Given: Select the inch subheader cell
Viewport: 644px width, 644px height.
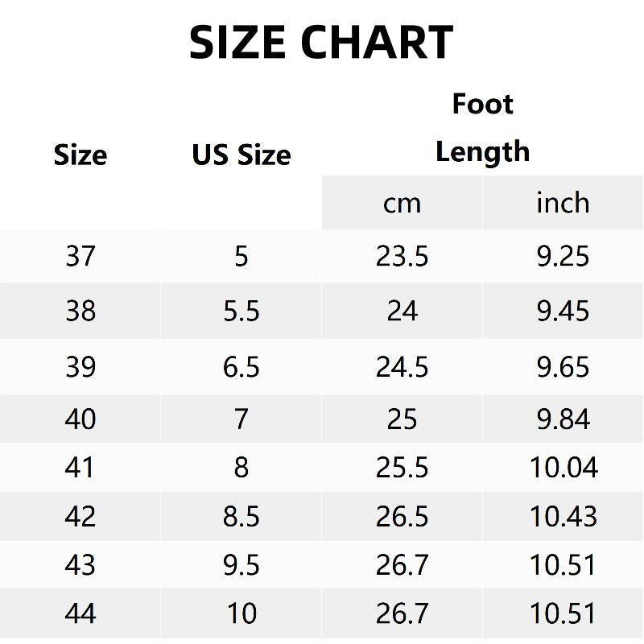Looking at the screenshot, I should pos(563,203).
